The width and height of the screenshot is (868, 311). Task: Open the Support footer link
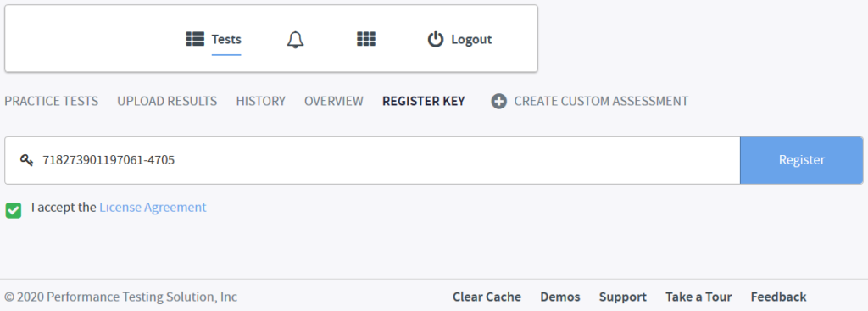(623, 297)
